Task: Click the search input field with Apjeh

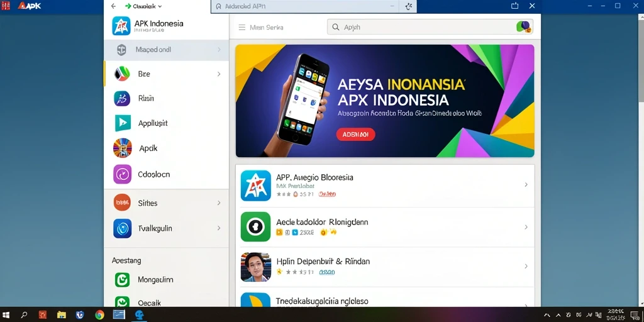Action: [x=430, y=27]
